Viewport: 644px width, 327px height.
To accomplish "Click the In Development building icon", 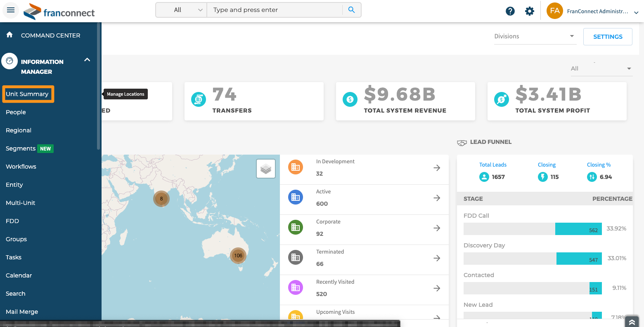I will [295, 167].
